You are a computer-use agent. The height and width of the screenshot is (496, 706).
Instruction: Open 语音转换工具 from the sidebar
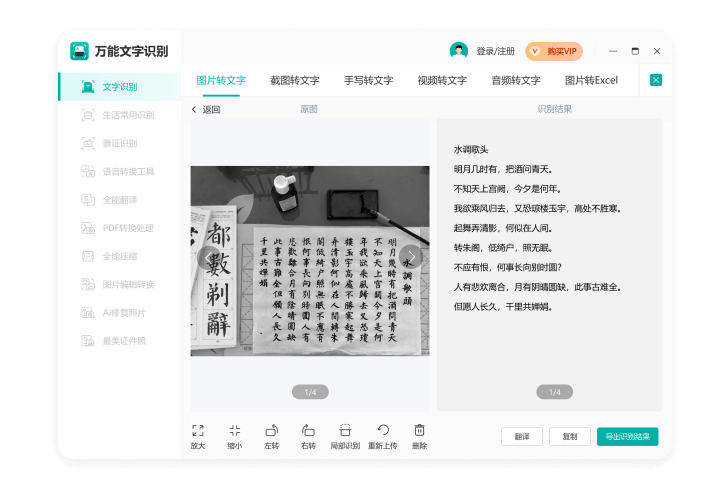pyautogui.click(x=120, y=171)
